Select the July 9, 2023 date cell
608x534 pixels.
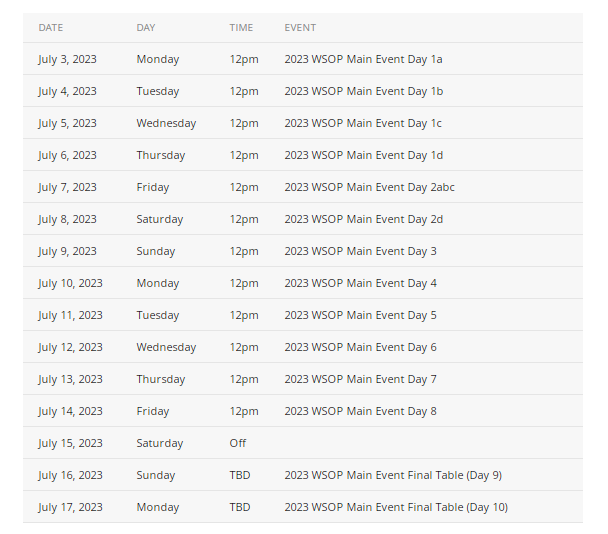pos(67,251)
